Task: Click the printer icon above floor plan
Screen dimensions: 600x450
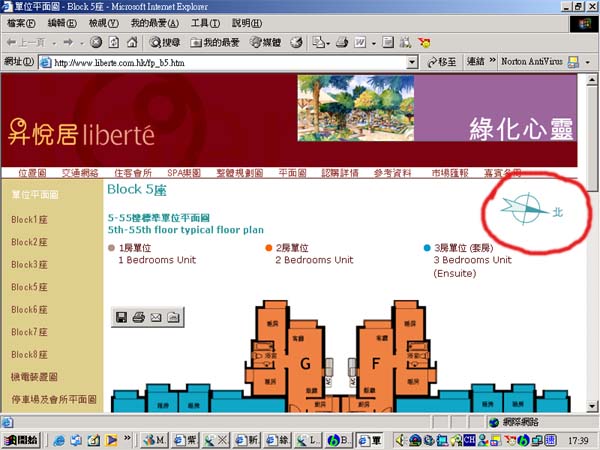Action: (x=138, y=318)
